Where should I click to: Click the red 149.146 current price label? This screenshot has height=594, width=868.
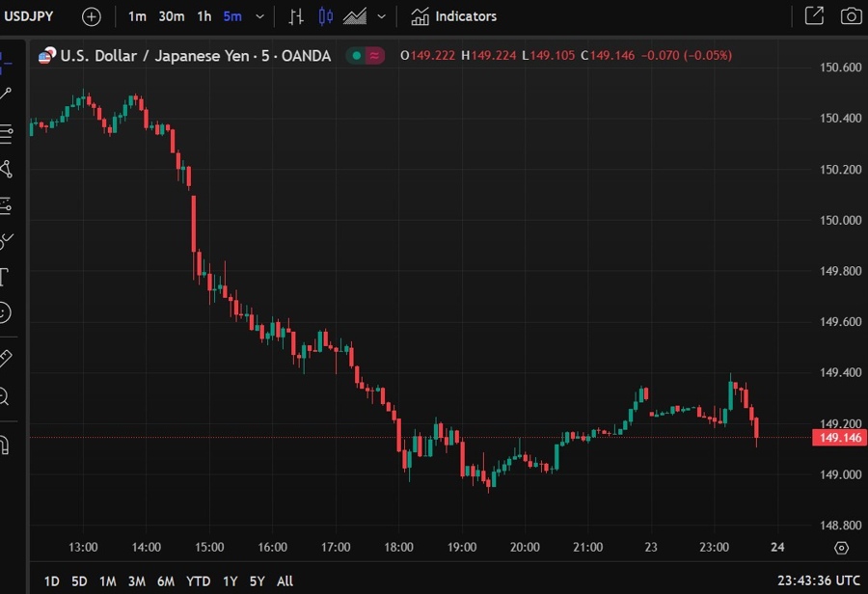(839, 438)
